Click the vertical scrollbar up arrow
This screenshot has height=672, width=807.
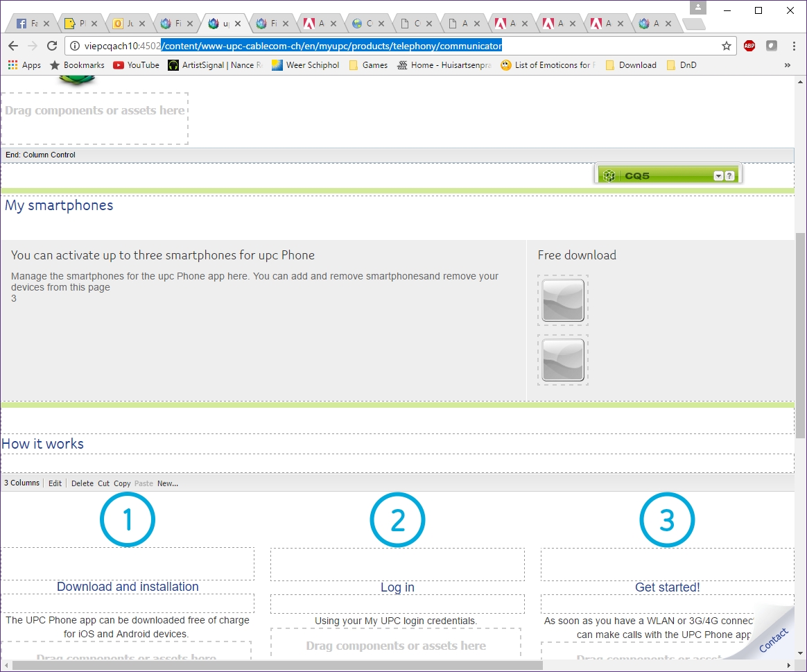(x=800, y=82)
